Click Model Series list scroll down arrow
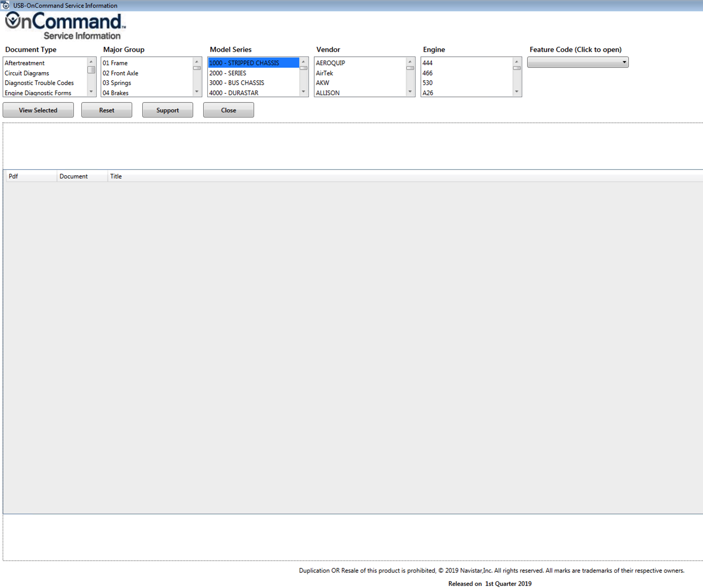The height and width of the screenshot is (588, 703). 304,92
